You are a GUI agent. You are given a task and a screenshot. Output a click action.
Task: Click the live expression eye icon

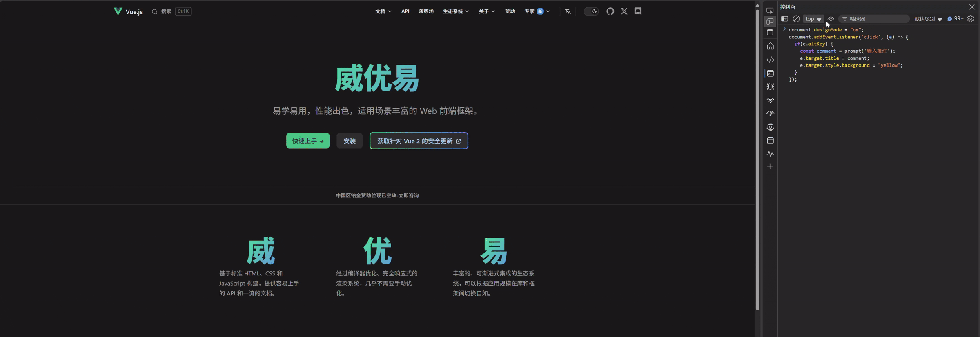pyautogui.click(x=831, y=19)
